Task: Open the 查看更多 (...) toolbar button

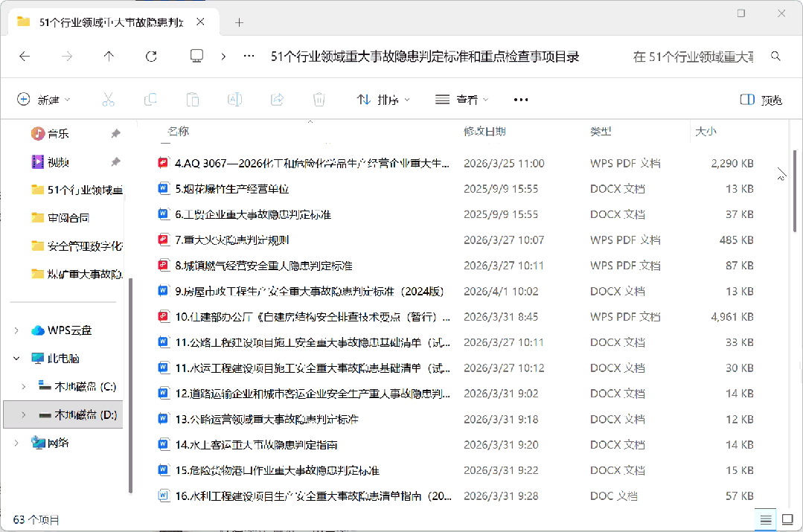Action: click(x=520, y=99)
